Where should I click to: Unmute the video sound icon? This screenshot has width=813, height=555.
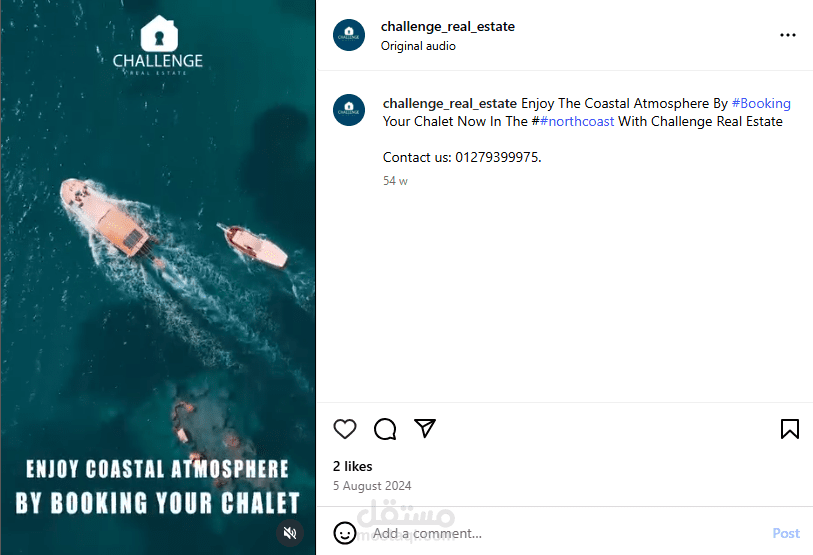point(290,533)
